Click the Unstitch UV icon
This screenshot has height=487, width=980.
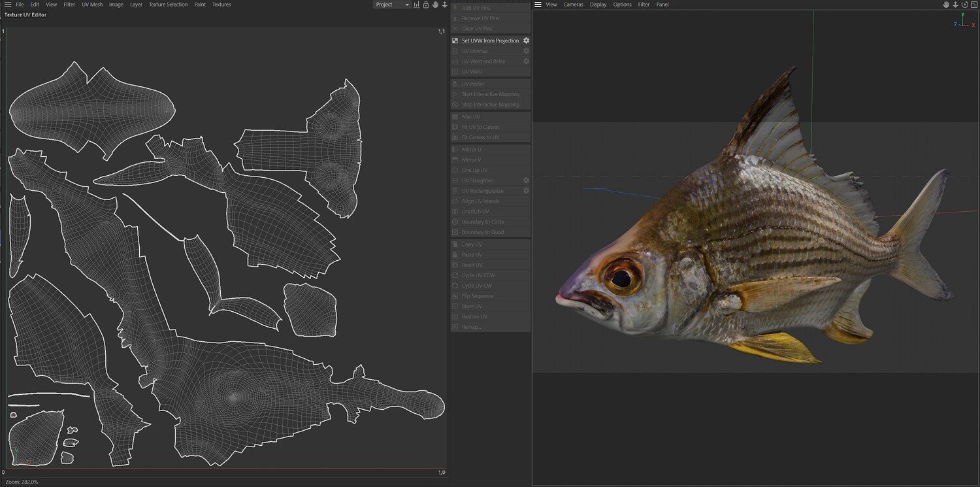[455, 212]
